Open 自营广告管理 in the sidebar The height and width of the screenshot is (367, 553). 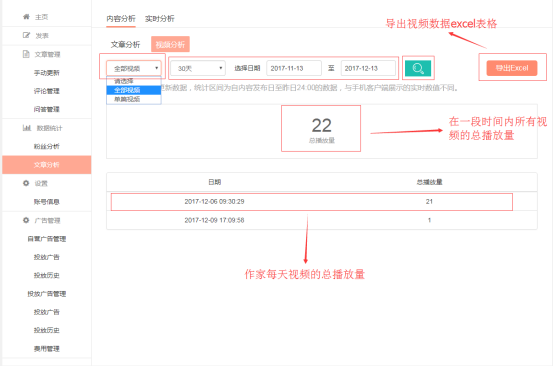[47, 239]
